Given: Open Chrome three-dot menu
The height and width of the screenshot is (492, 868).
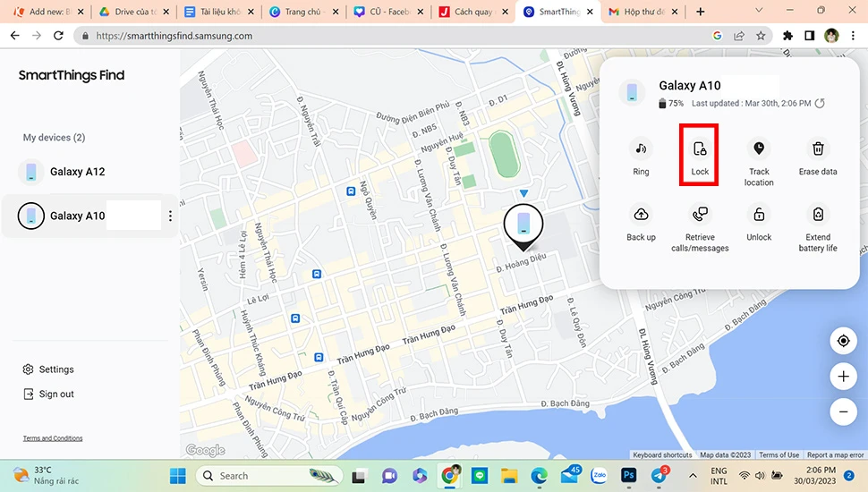Looking at the screenshot, I should (x=853, y=36).
